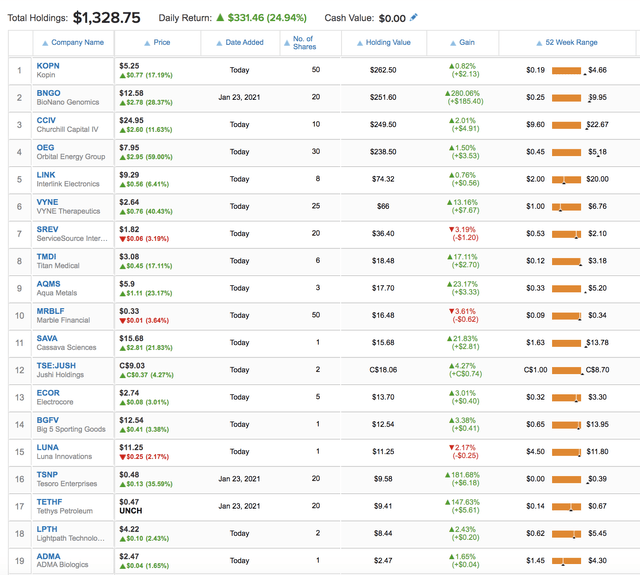This screenshot has height=575, width=640.
Task: Click SAVA 52-week high $13.78
Action: pos(598,342)
